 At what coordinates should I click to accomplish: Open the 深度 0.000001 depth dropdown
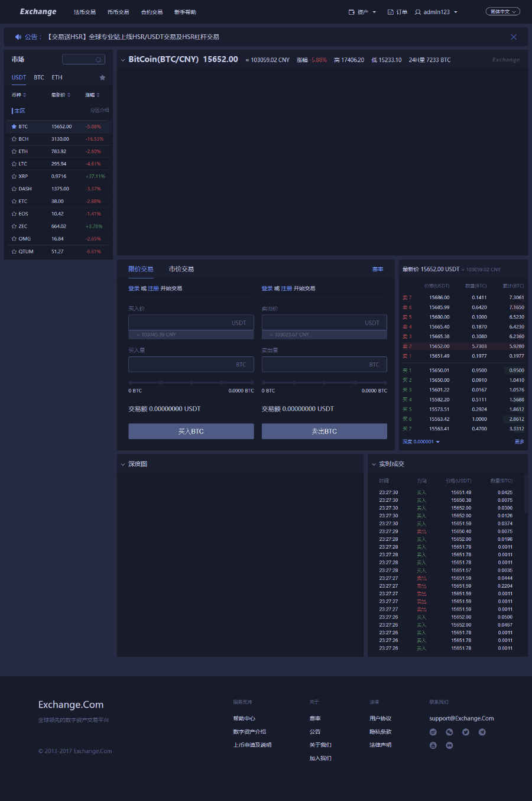click(421, 442)
